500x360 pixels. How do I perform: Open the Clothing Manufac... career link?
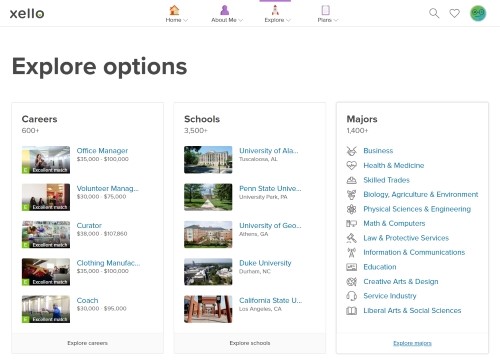point(108,263)
